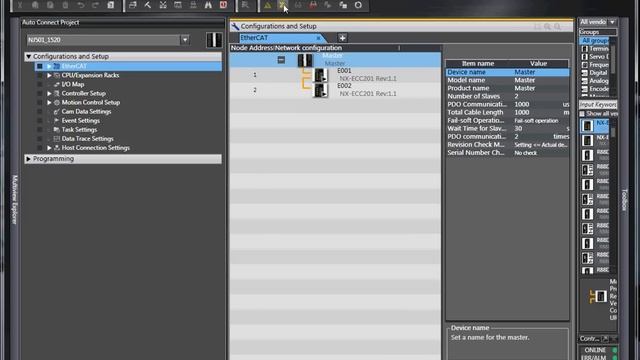Open Task Settings in tree
The image size is (640, 360).
pyautogui.click(x=79, y=130)
